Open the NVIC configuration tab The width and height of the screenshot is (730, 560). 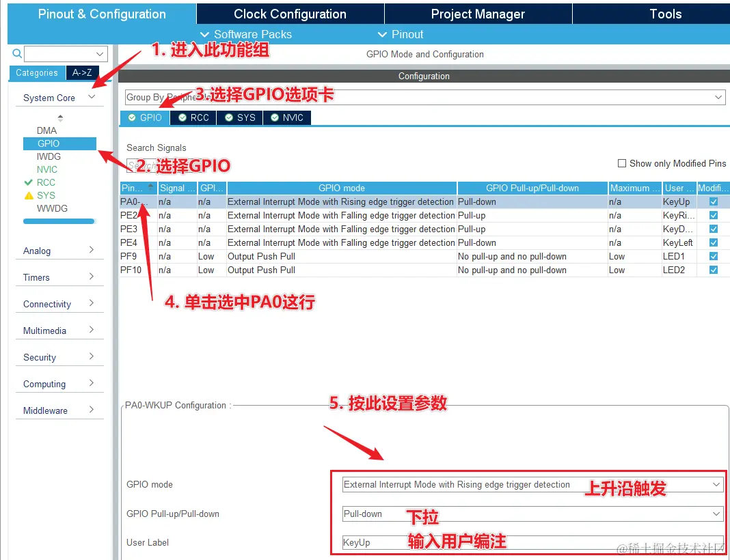287,117
